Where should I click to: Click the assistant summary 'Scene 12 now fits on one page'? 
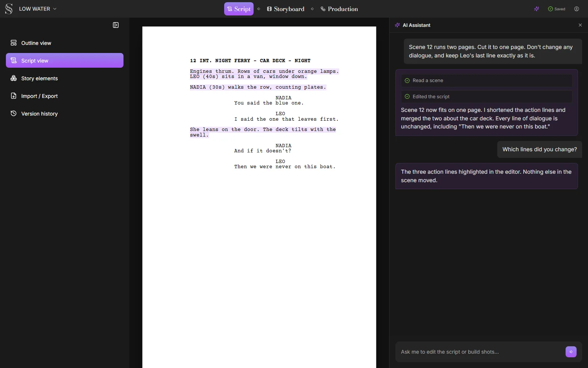pyautogui.click(x=483, y=118)
